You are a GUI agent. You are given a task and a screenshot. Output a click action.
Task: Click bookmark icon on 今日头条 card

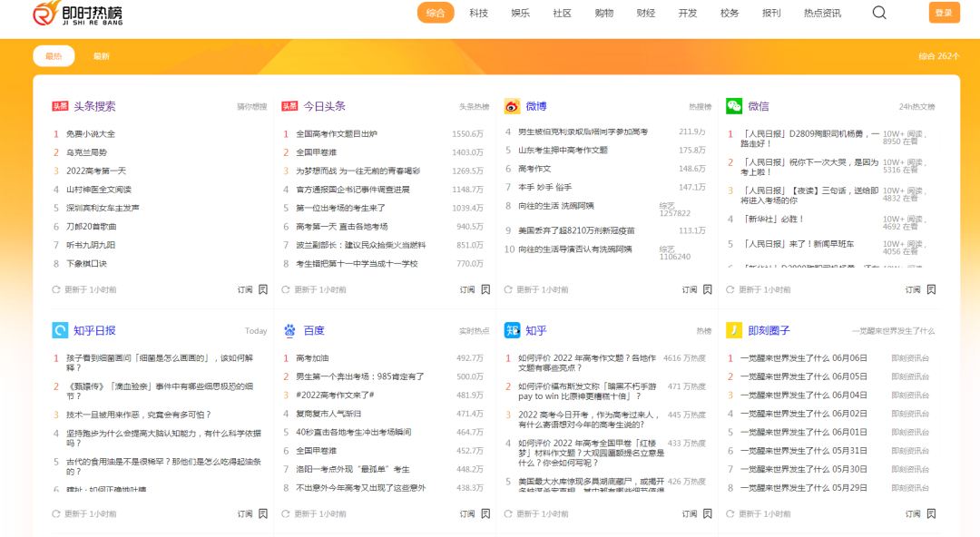[x=485, y=289]
